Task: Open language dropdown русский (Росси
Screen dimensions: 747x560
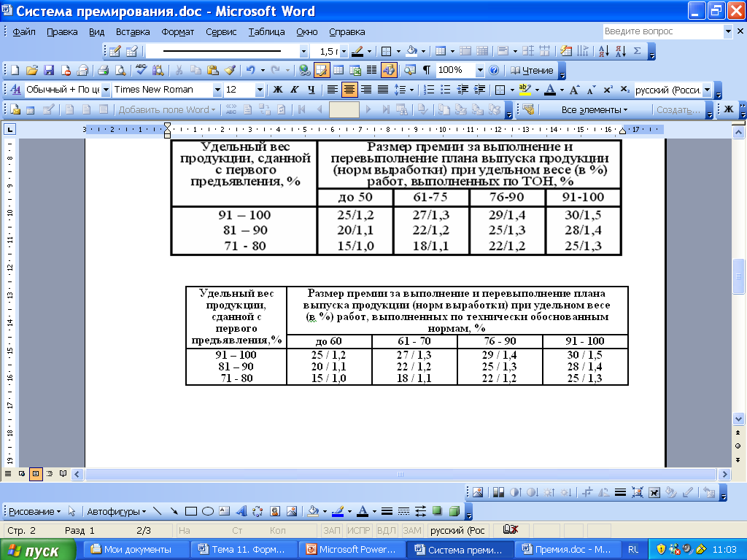Action: point(708,90)
